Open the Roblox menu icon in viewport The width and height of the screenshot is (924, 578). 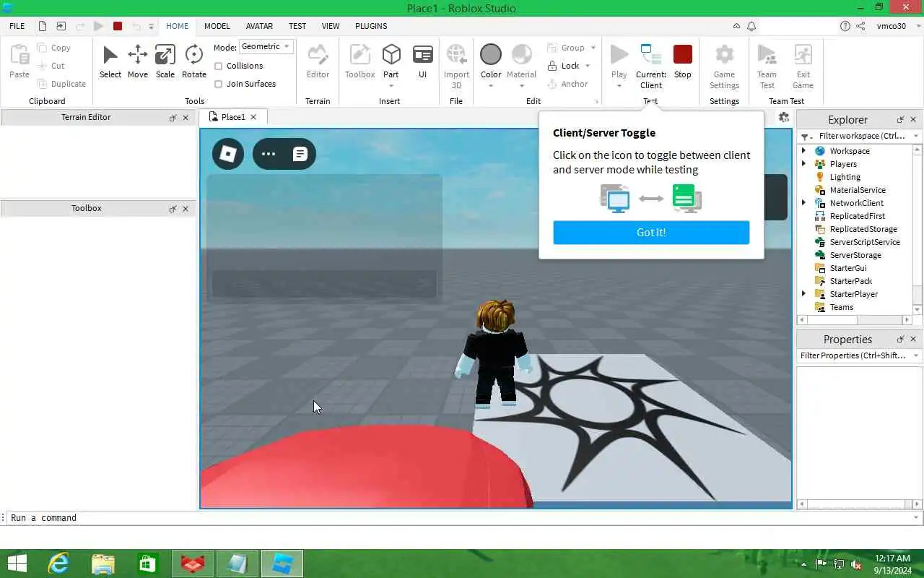[228, 154]
